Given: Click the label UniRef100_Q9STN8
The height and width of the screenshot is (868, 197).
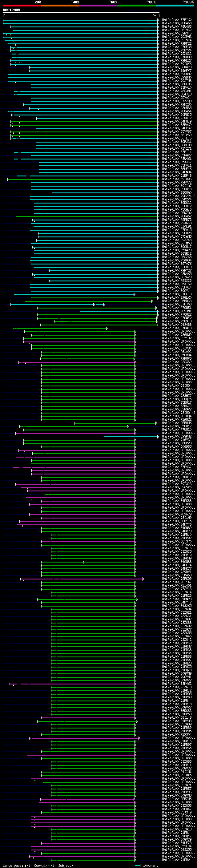Looking at the screenshot, I should click(x=177, y=81).
